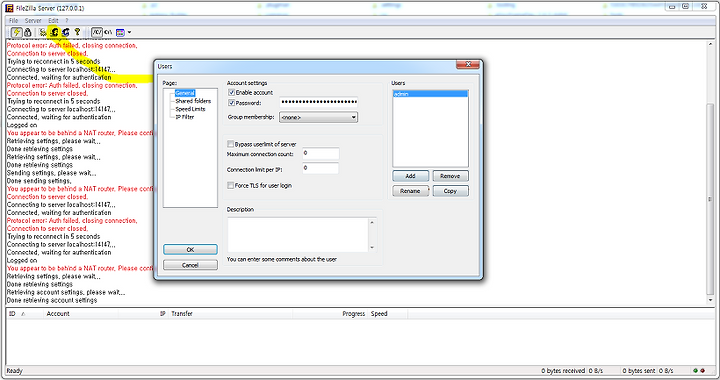720x380 pixels.
Task: Toggle the server active lightning icon
Action: click(x=16, y=32)
